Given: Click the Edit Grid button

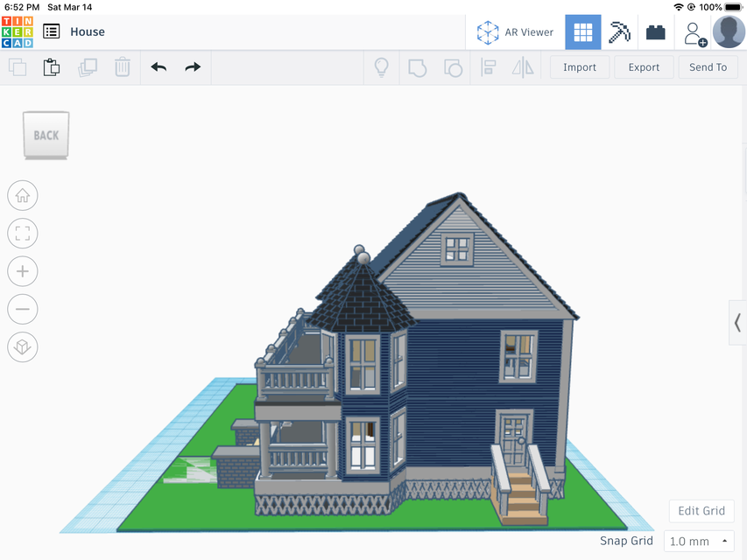Looking at the screenshot, I should [x=701, y=511].
